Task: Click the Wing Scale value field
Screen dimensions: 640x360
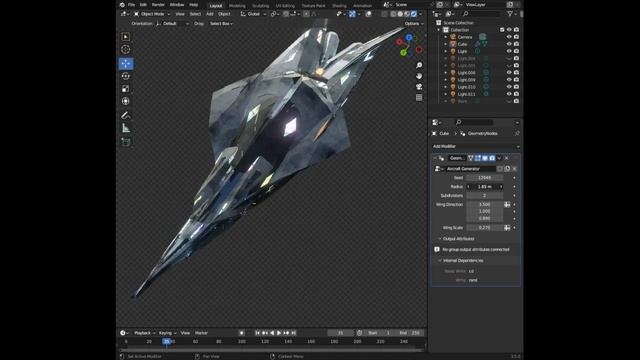Action: (484, 228)
